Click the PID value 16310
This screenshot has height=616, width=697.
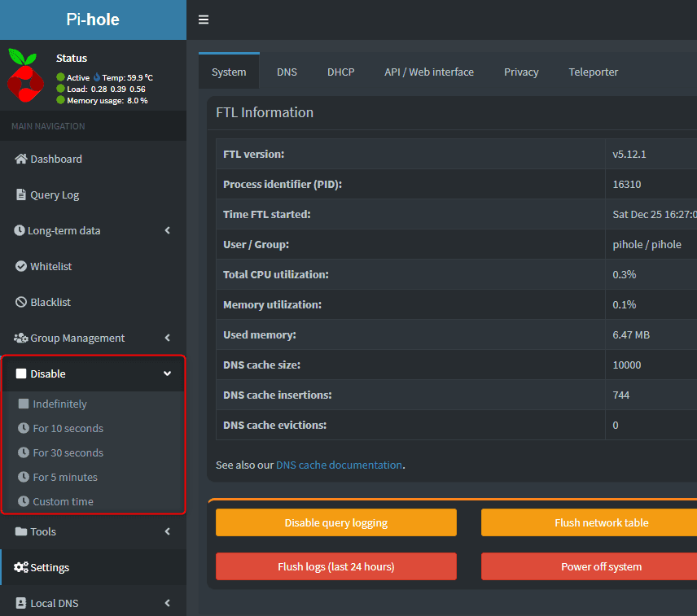coord(627,184)
